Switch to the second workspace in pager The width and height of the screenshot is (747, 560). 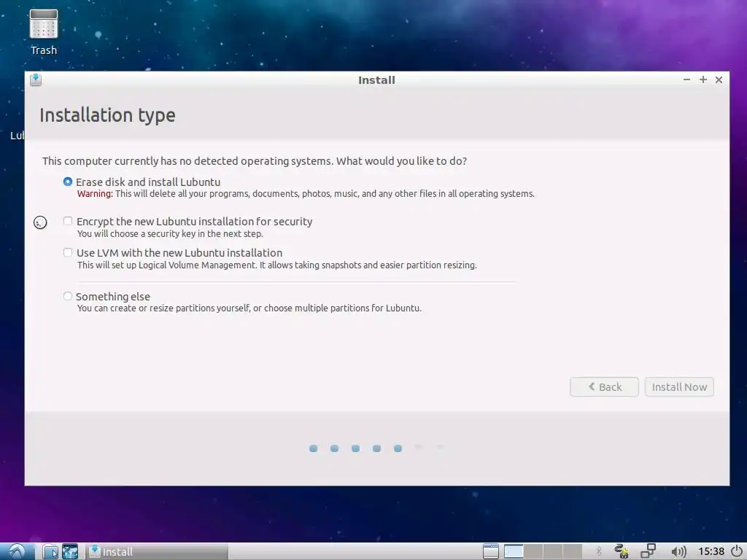click(x=533, y=551)
